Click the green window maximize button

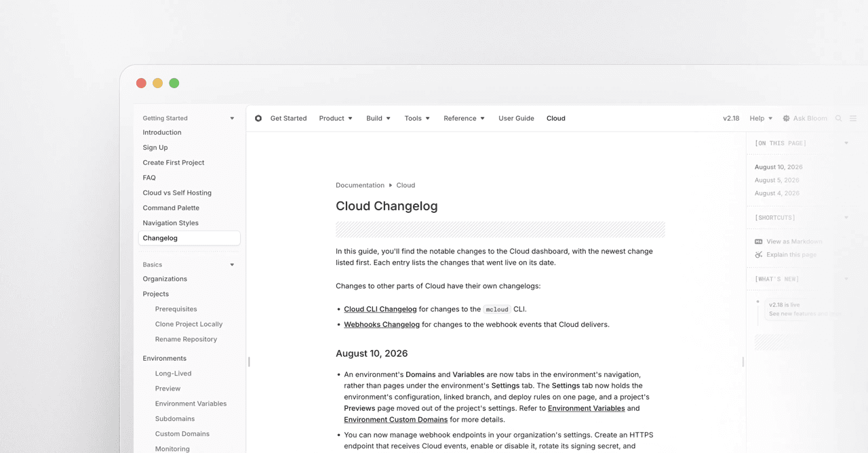[174, 83]
